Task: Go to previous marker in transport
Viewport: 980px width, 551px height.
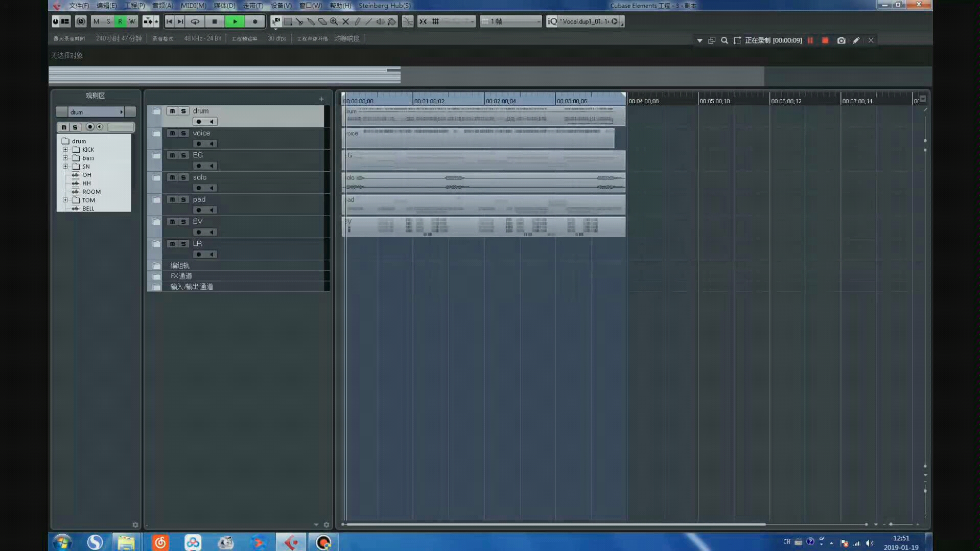Action: tap(170, 21)
